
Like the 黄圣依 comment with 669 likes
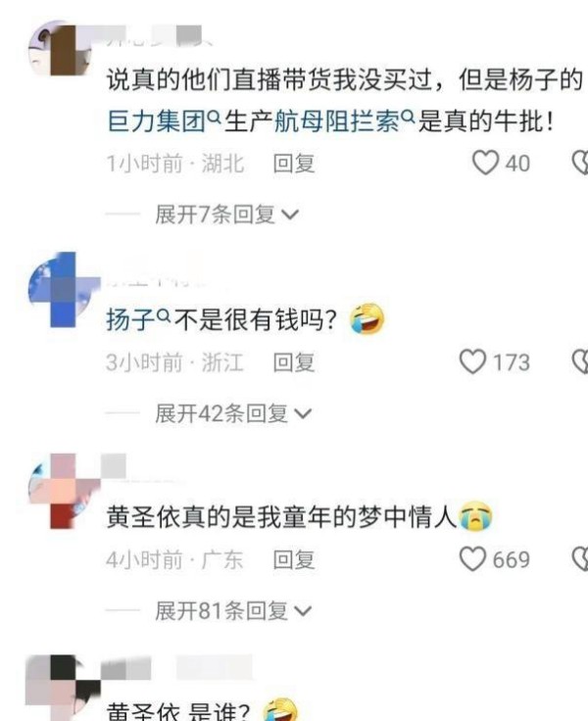point(472,559)
